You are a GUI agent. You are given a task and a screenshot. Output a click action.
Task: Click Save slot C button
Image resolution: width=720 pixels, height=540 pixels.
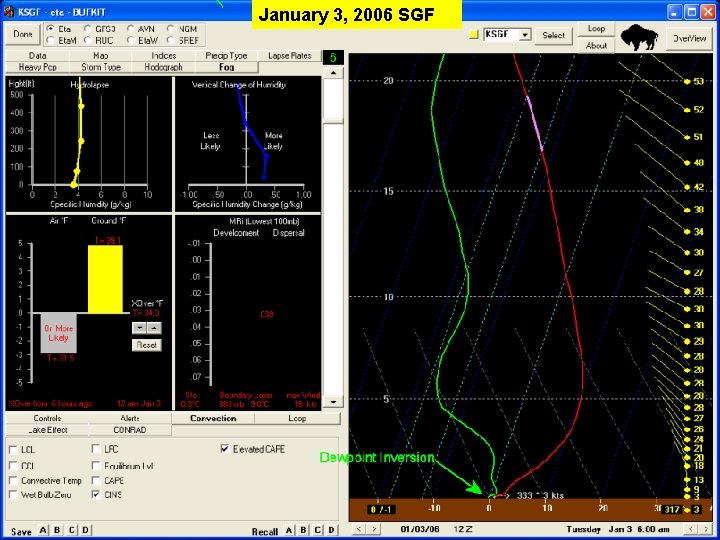(x=71, y=530)
